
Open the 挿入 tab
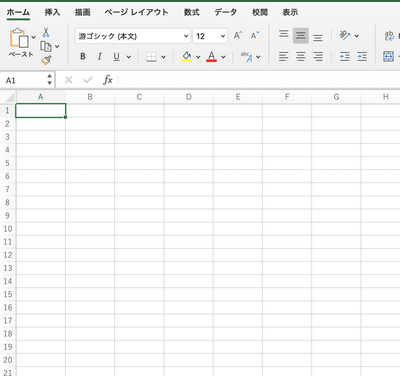[x=52, y=13]
